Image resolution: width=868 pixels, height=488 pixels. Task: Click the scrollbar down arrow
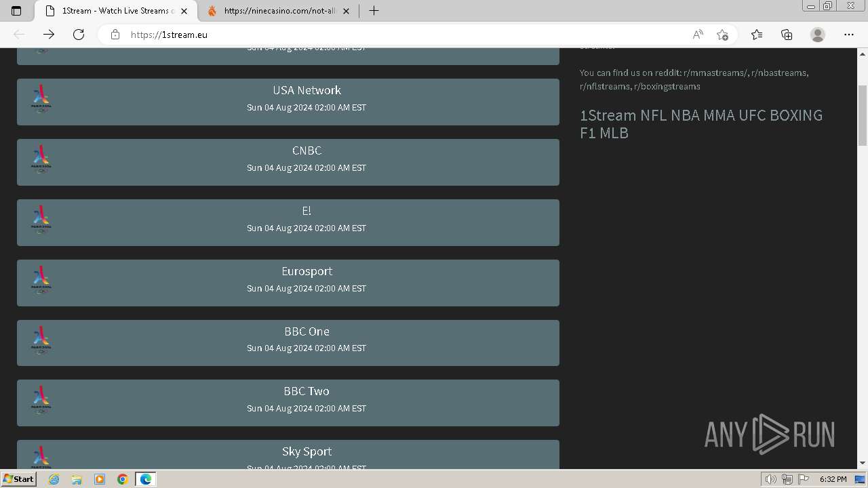click(x=863, y=464)
